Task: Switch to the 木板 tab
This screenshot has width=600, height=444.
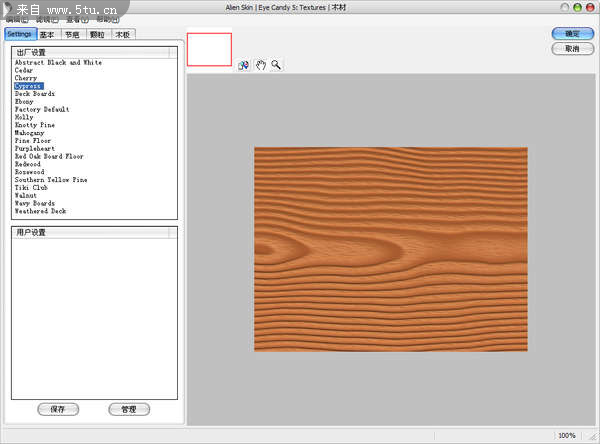Action: [122, 34]
